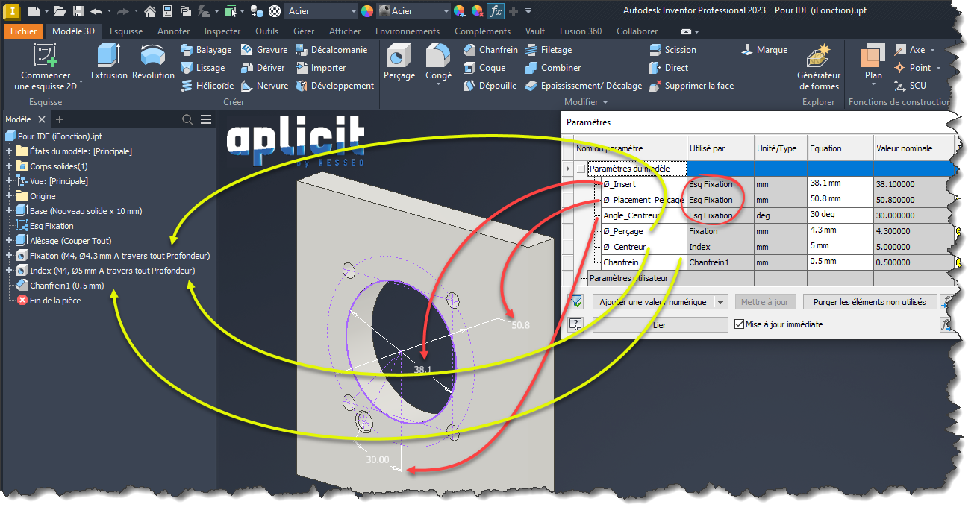Select the Chanfrein tool
The width and height of the screenshot is (980, 516).
coord(490,50)
